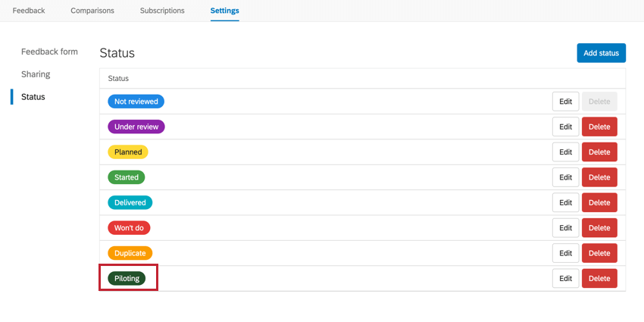Viewport: 644px width, 322px height.
Task: Go to the Subscriptions tab
Action: point(162,11)
